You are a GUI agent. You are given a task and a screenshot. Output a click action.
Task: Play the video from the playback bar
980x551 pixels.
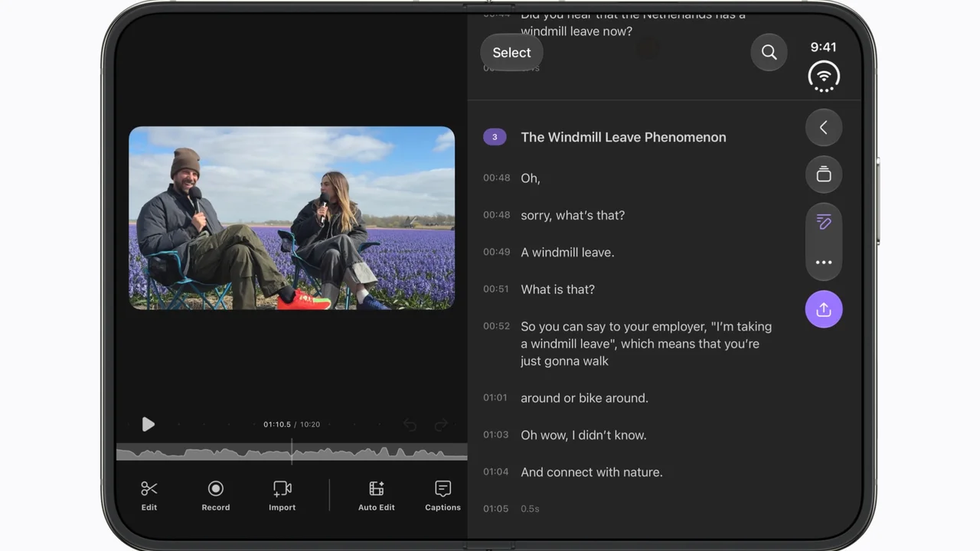click(148, 424)
